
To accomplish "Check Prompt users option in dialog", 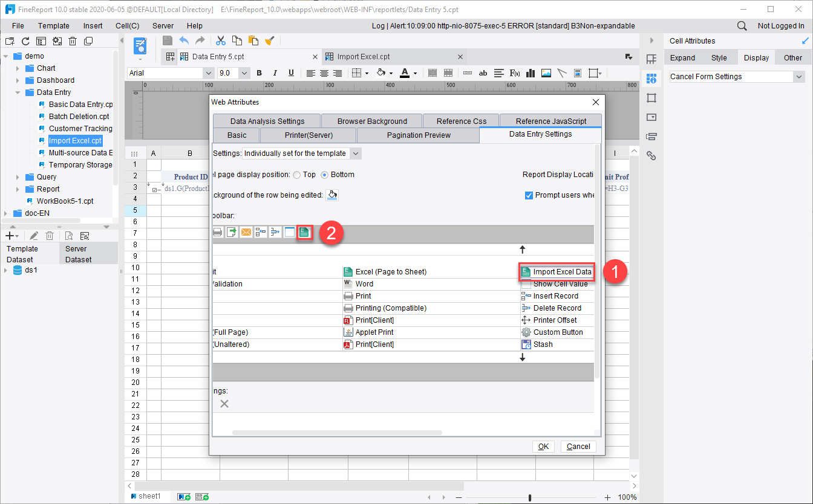I will click(529, 195).
